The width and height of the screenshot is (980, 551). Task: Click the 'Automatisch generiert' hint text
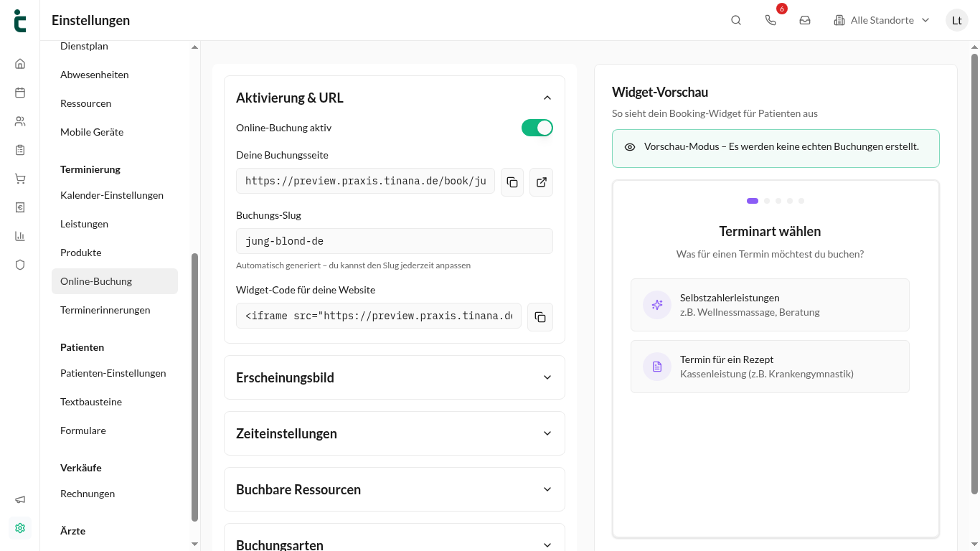tap(353, 265)
